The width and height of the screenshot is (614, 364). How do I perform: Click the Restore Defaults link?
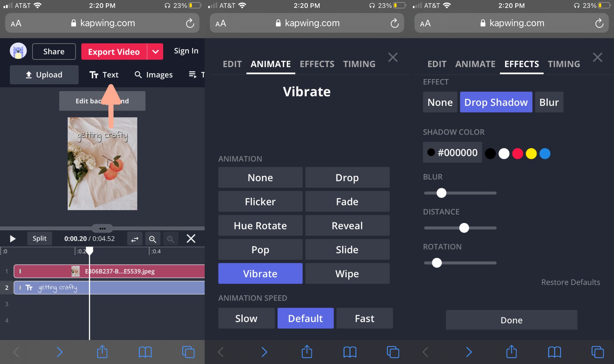click(571, 282)
